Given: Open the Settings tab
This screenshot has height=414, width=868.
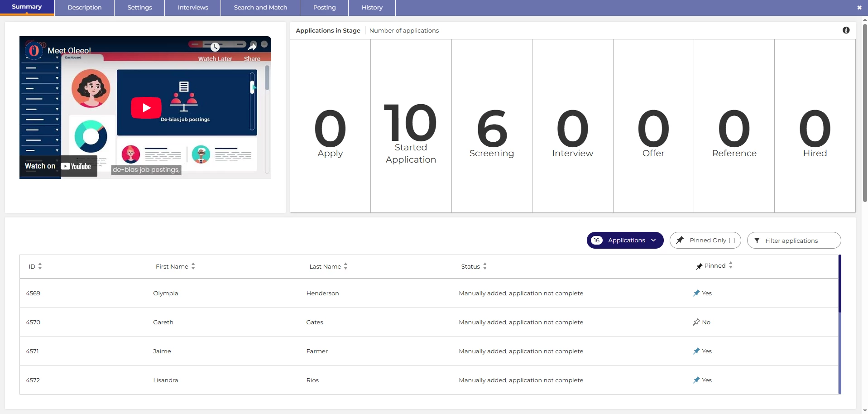Looking at the screenshot, I should 139,8.
